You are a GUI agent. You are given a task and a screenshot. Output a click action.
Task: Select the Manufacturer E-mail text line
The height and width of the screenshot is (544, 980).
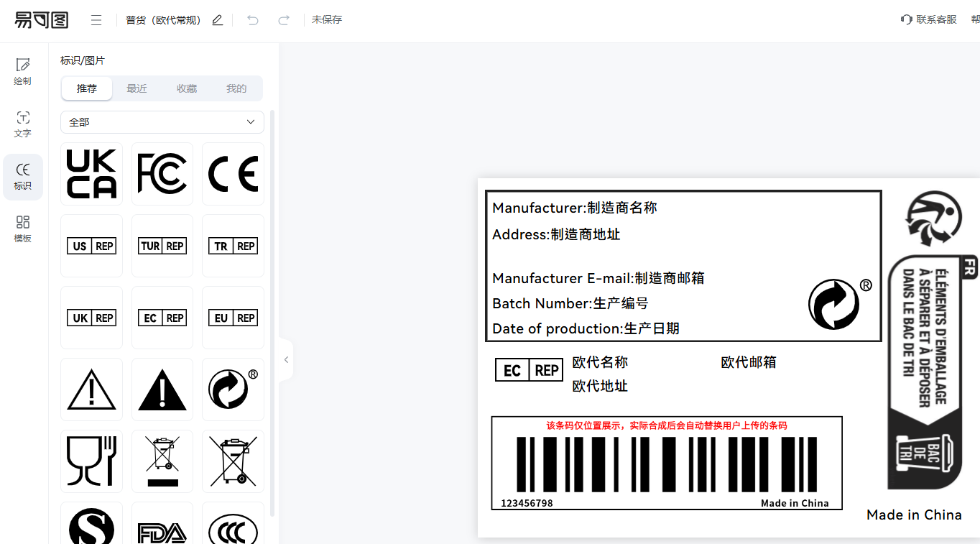[598, 278]
